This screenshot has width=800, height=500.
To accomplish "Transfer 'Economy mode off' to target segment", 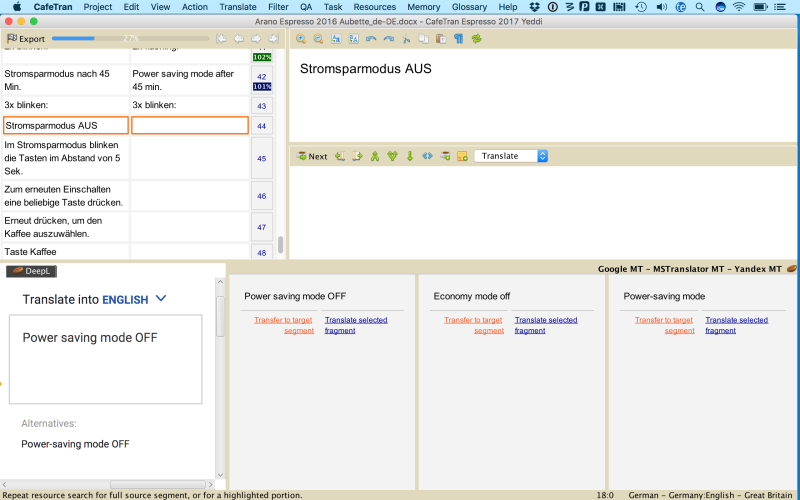I will (x=473, y=325).
